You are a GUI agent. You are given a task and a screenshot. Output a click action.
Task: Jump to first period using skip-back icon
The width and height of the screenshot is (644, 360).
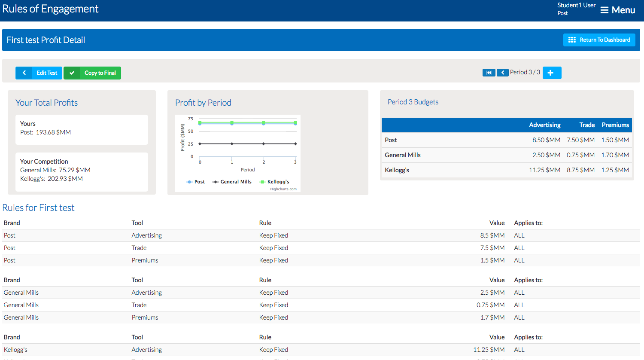489,73
